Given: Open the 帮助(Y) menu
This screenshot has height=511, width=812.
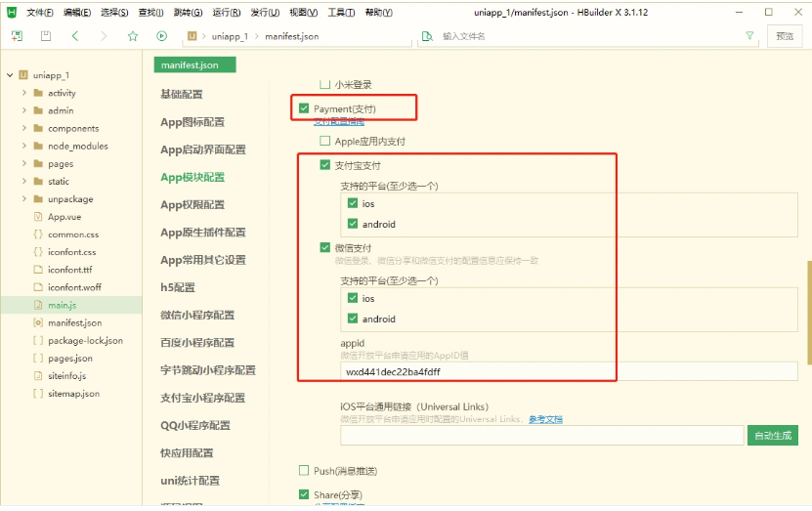Looking at the screenshot, I should pos(378,13).
